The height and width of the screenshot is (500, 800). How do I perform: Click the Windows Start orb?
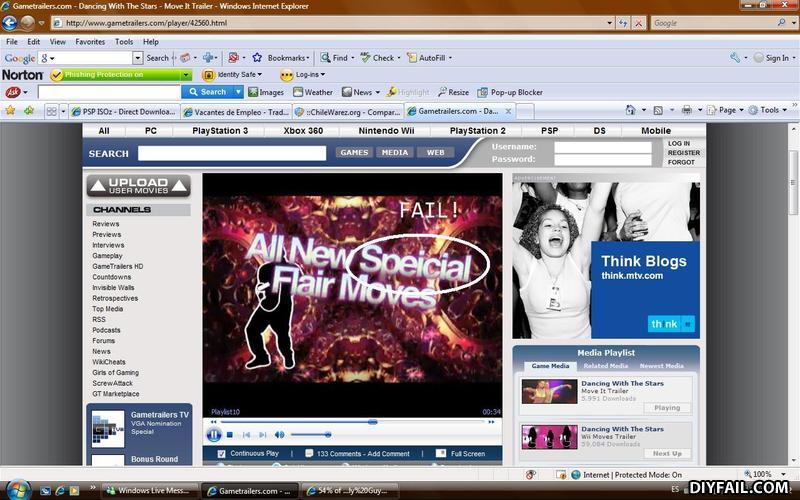(18, 490)
